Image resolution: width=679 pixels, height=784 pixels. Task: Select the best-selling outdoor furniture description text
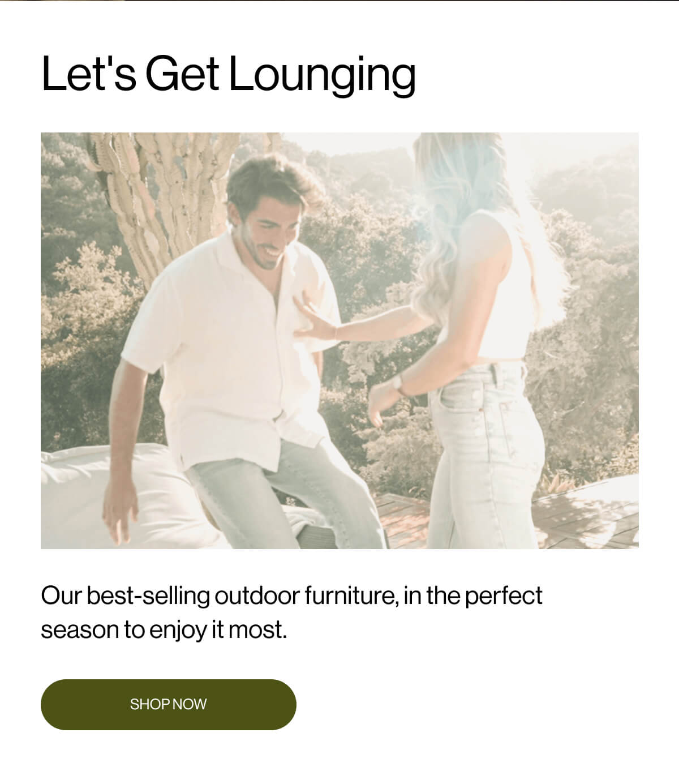[291, 612]
